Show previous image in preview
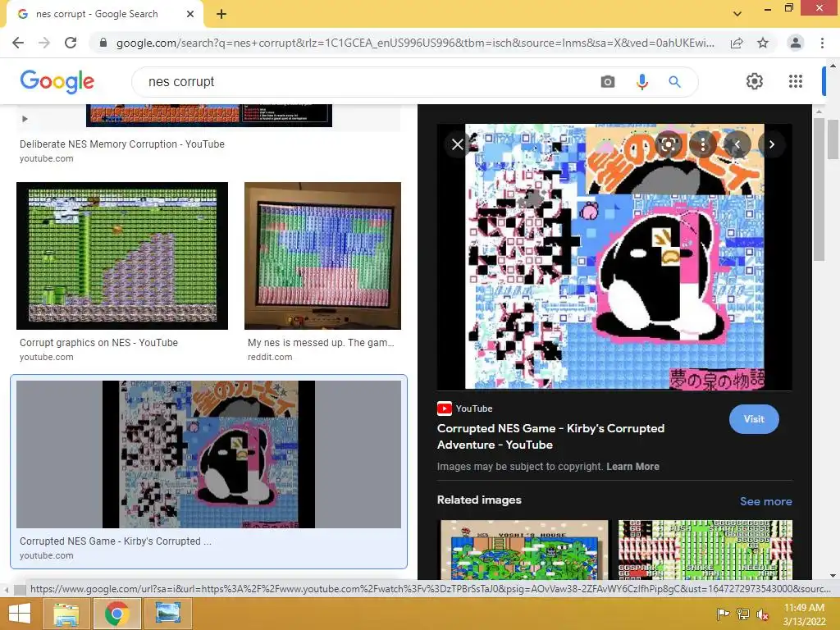This screenshot has height=630, width=840. [x=737, y=144]
